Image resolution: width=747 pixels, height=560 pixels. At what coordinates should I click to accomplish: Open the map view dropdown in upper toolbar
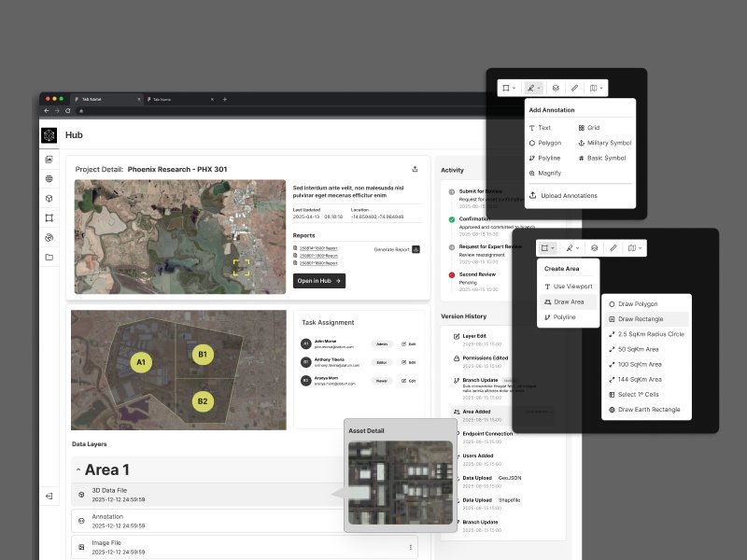596,88
